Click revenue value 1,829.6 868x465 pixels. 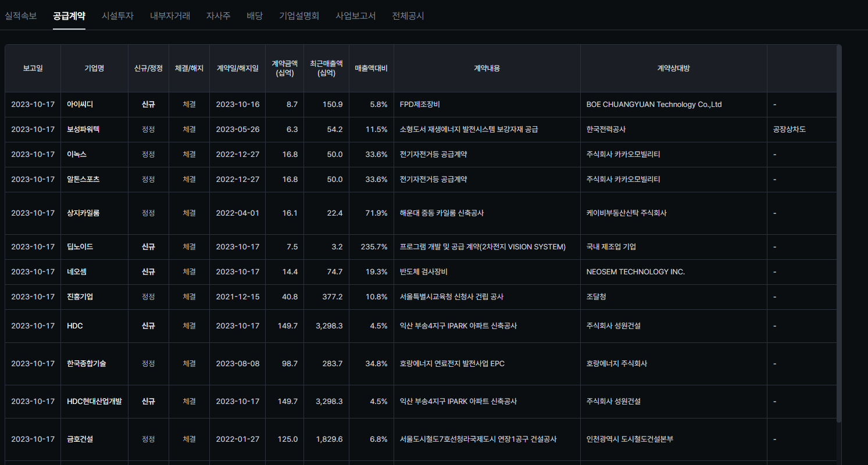(329, 439)
